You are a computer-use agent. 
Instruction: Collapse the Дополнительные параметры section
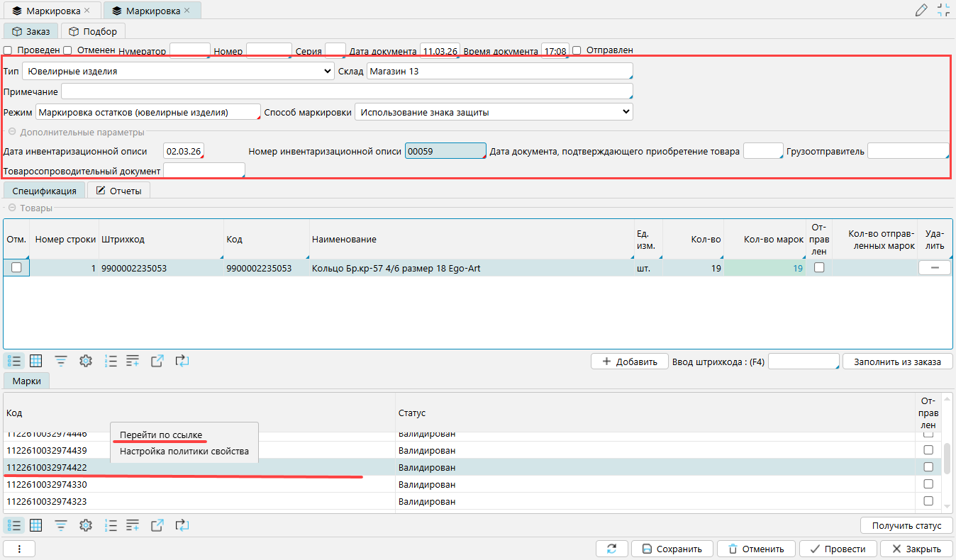[11, 132]
